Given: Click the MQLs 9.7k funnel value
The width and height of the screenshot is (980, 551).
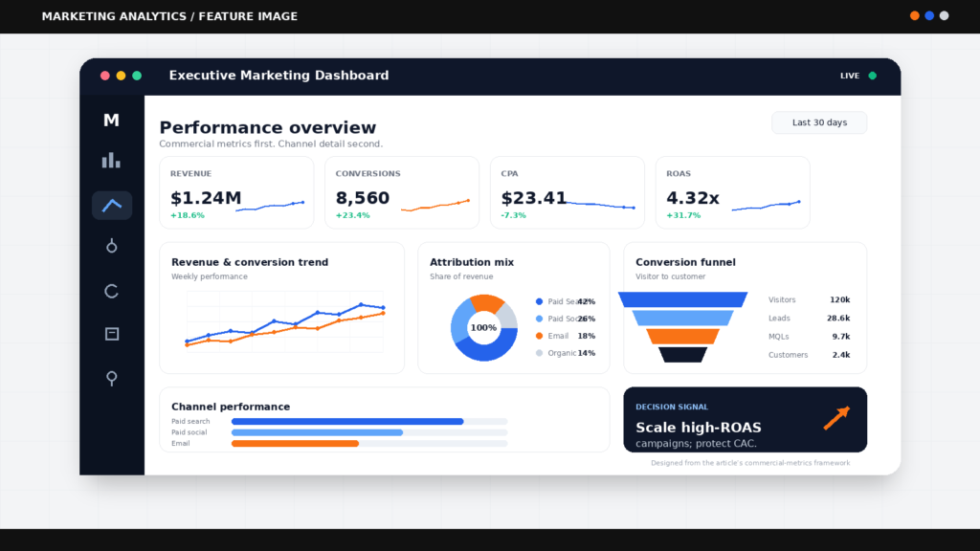Looking at the screenshot, I should pyautogui.click(x=841, y=337).
